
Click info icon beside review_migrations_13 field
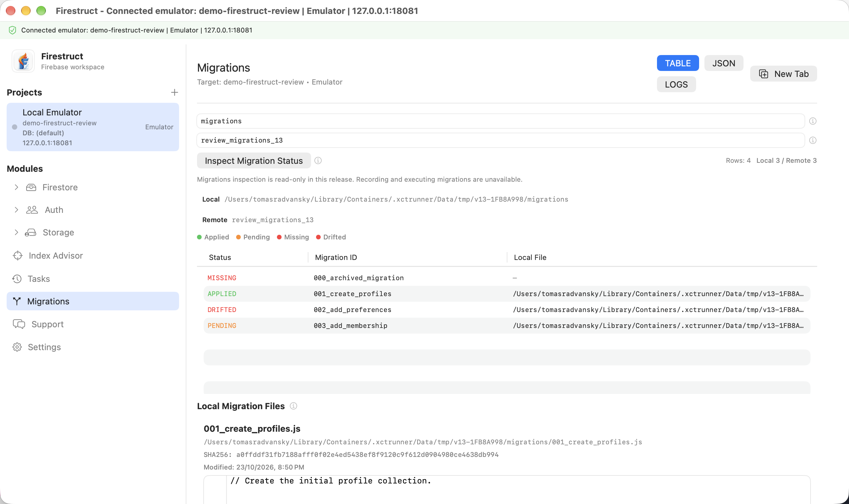pyautogui.click(x=813, y=140)
